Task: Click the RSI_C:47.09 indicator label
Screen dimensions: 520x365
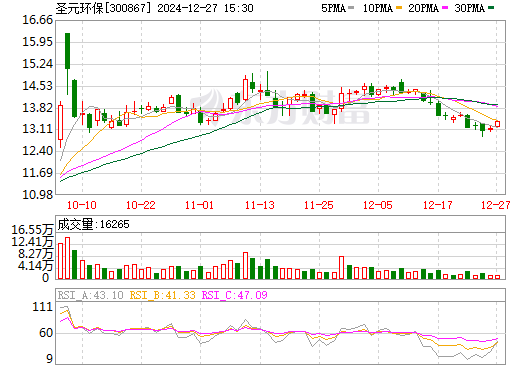Action: click(235, 295)
